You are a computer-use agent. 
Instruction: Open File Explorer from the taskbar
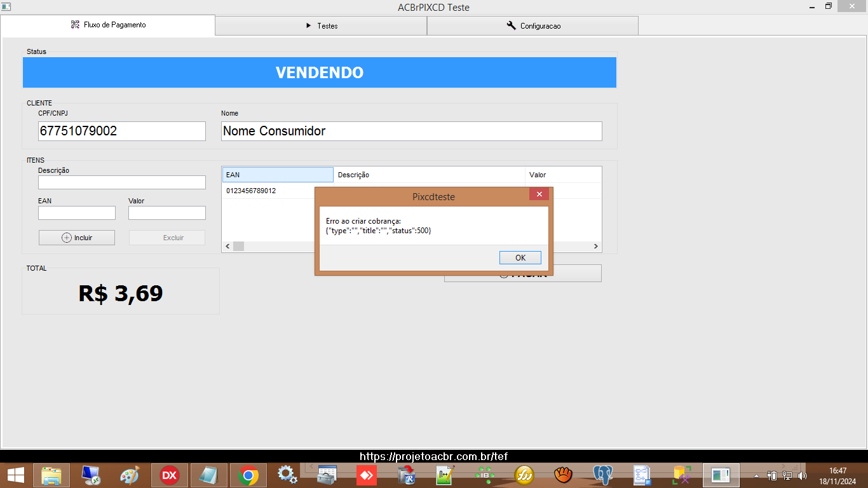click(x=51, y=475)
